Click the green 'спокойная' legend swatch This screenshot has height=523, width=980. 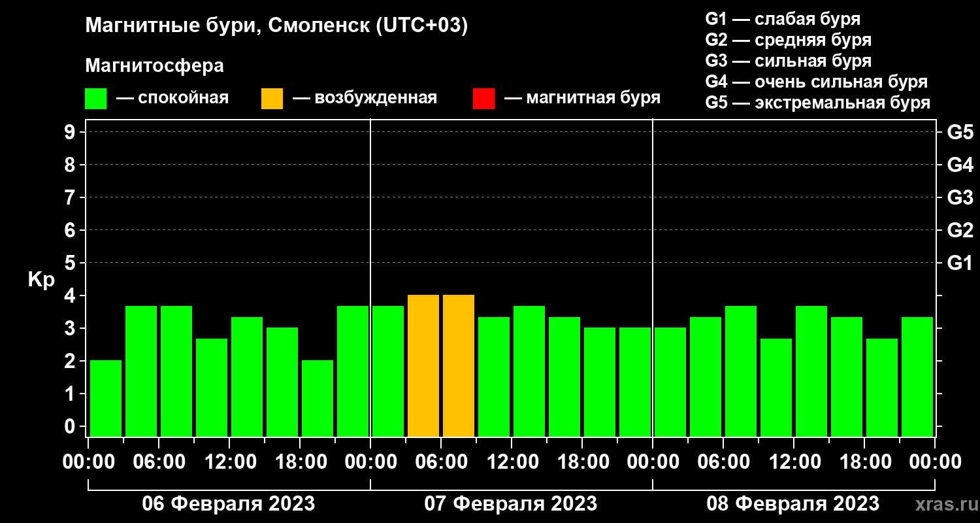[x=95, y=99]
